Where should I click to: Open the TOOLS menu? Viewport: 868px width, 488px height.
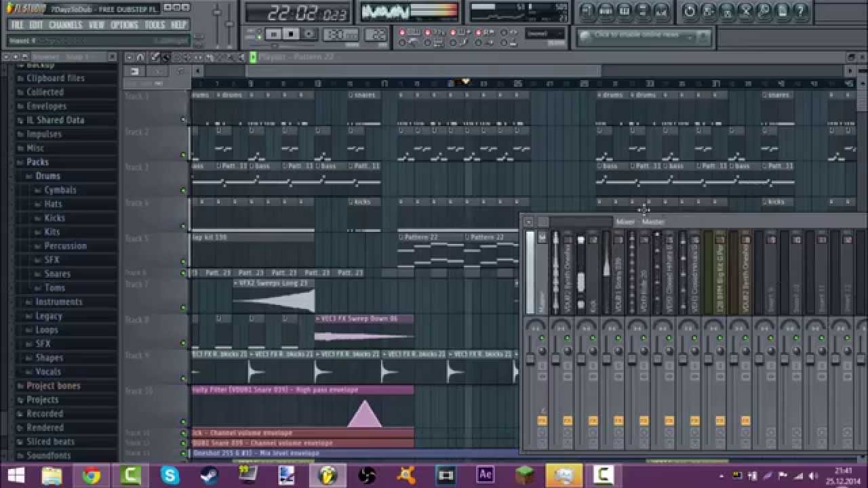[x=155, y=25]
